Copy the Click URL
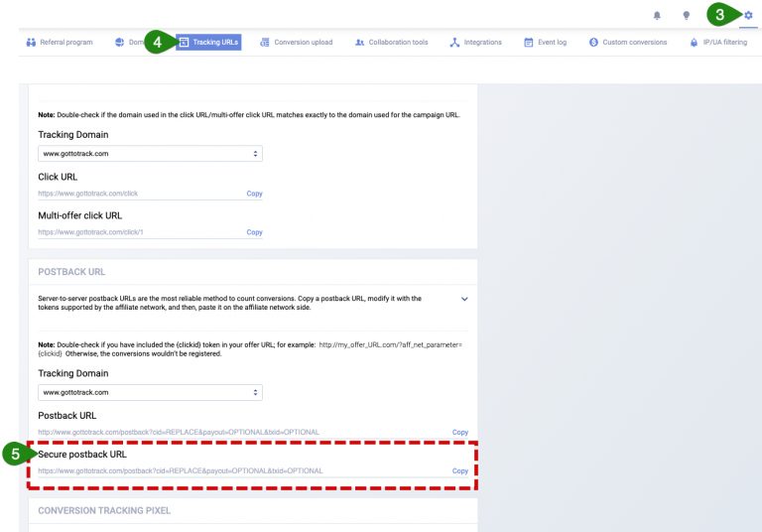This screenshot has height=532, width=762. point(254,194)
